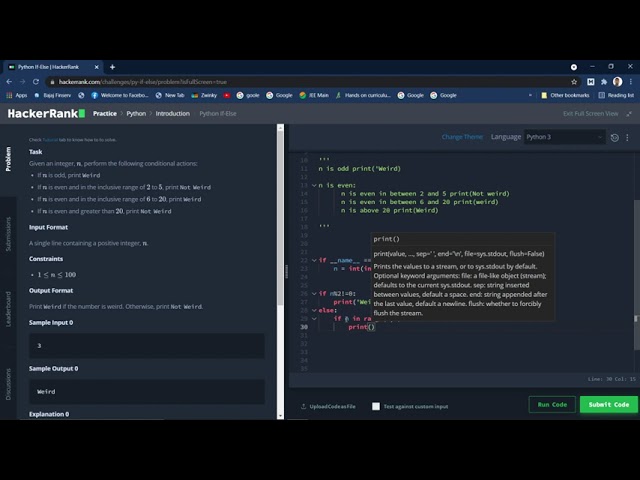Switch to the Leaderboard side tab

[x=8, y=309]
